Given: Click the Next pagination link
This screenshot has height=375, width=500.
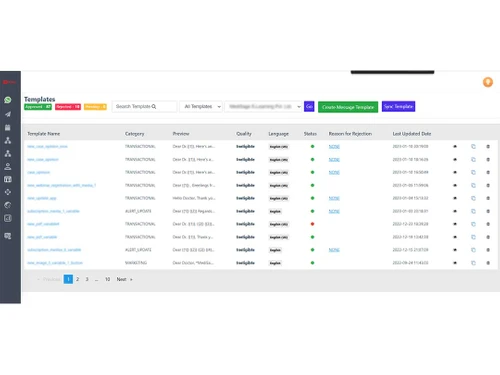Looking at the screenshot, I should pyautogui.click(x=124, y=279).
